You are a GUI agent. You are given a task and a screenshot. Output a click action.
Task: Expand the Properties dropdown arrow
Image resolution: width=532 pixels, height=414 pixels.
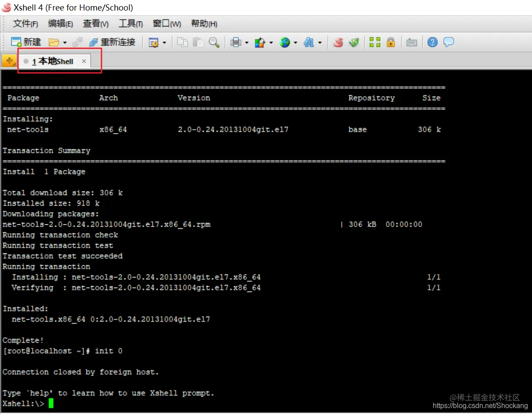point(165,43)
